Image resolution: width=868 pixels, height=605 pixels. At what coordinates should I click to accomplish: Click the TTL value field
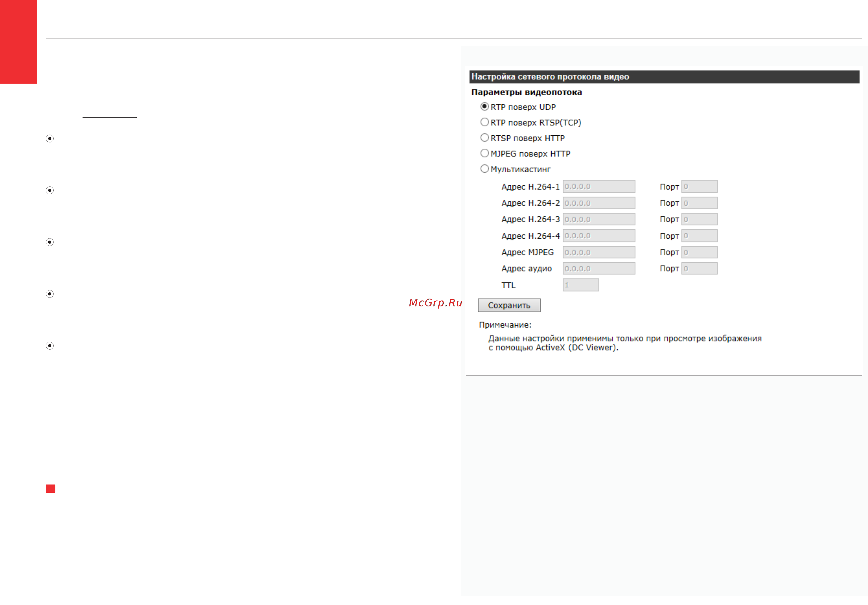tap(581, 285)
